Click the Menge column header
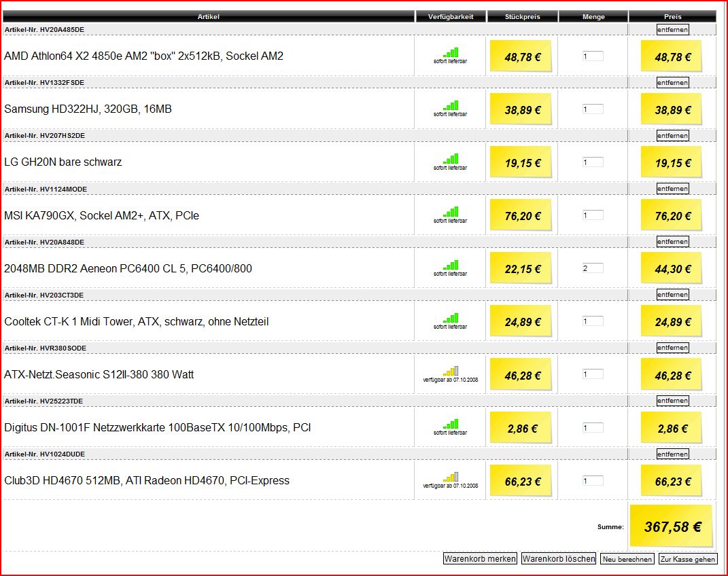The image size is (728, 576). 593,17
